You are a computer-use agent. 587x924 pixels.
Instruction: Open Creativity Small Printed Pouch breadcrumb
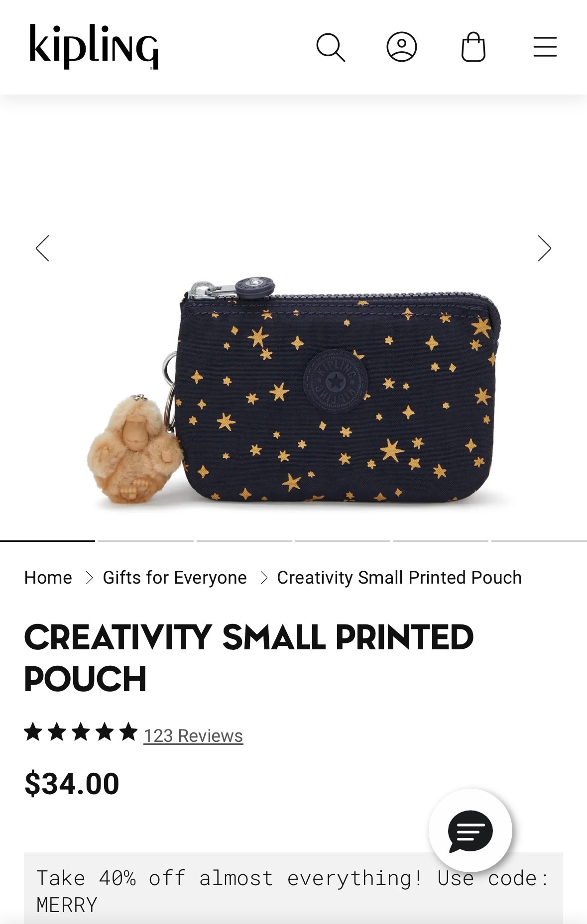pyautogui.click(x=399, y=578)
